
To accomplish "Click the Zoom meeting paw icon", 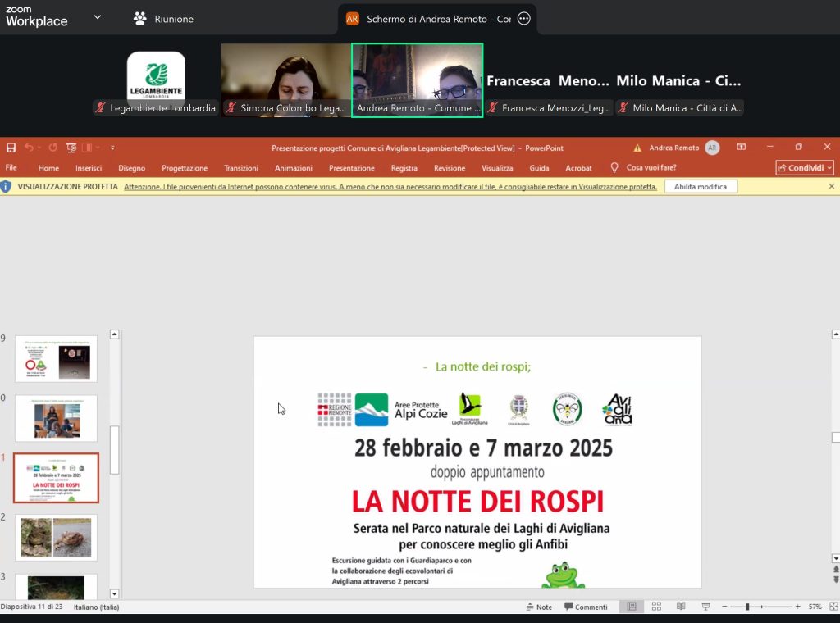I will pos(140,18).
